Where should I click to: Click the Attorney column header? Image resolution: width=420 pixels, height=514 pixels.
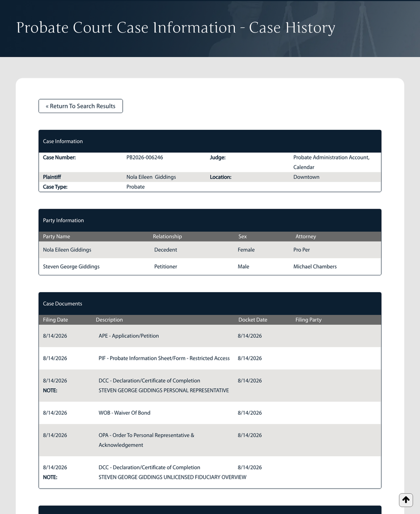305,236
